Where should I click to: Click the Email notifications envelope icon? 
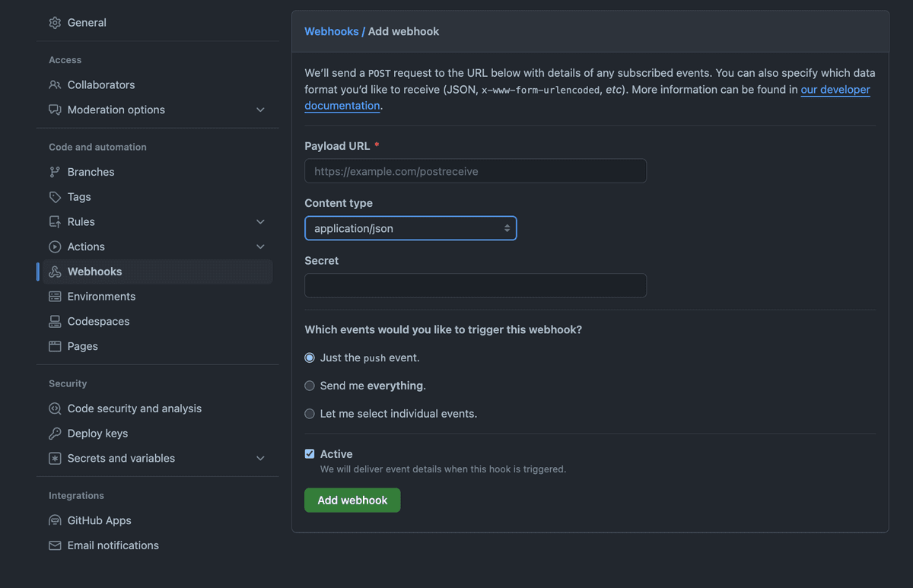[x=54, y=545]
